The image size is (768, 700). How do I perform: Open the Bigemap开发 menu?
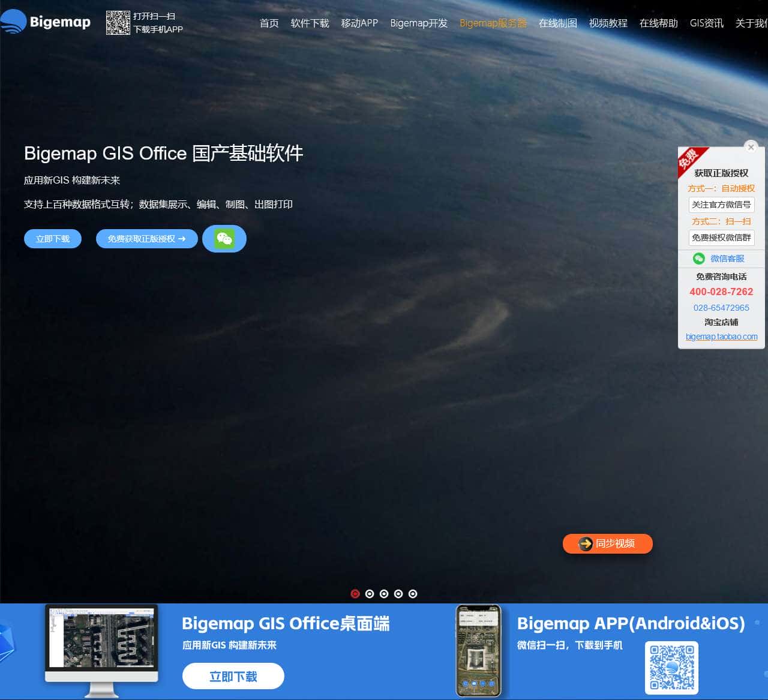pyautogui.click(x=419, y=23)
